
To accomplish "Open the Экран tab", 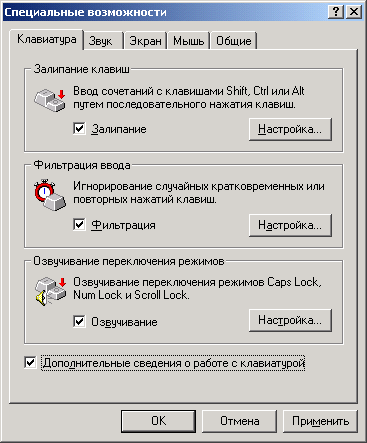I will pyautogui.click(x=145, y=41).
